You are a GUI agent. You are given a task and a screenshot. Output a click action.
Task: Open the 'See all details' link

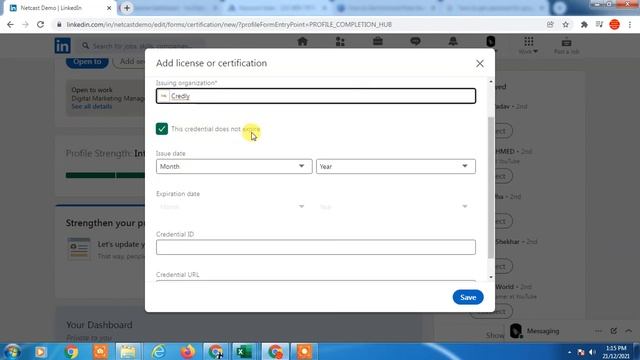[x=91, y=107]
